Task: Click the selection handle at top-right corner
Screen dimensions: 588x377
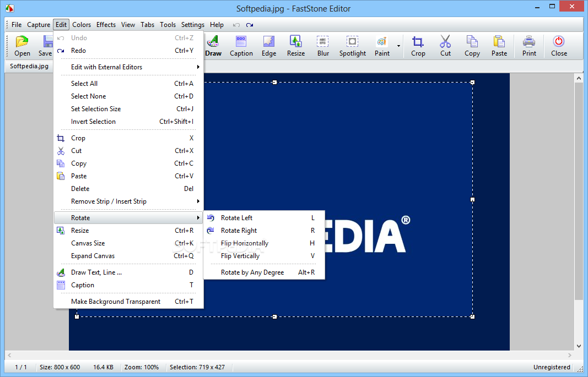Action: click(472, 83)
